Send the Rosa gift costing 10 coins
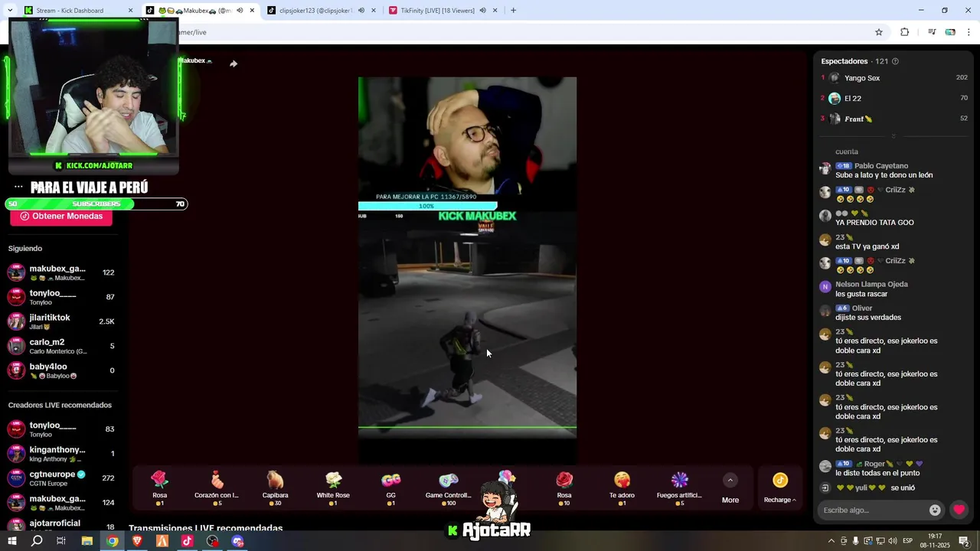980x551 pixels. [x=564, y=488]
